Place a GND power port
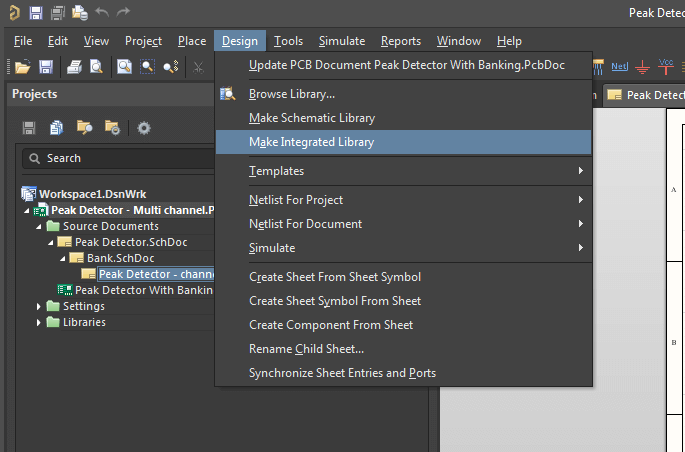 click(643, 67)
